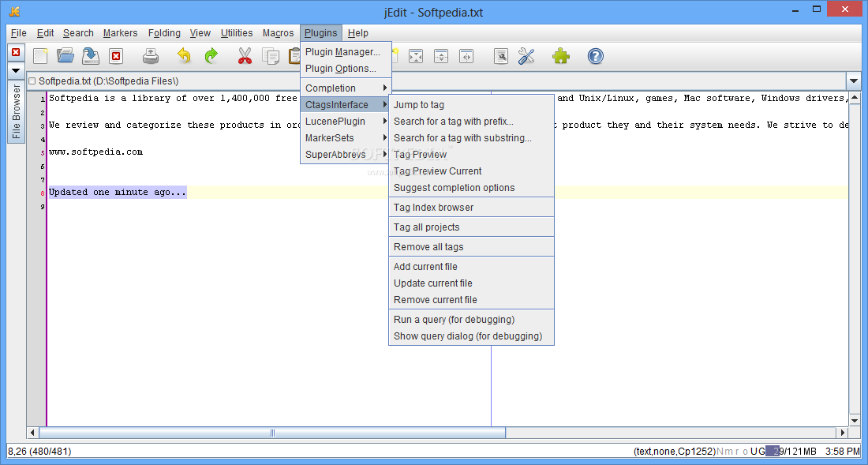Select Tag all projects

click(471, 227)
